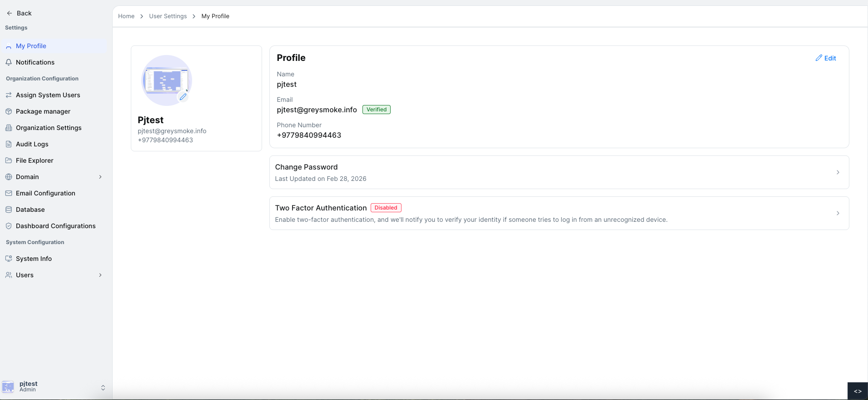
Task: Click the Package manager box icon
Action: click(9, 111)
